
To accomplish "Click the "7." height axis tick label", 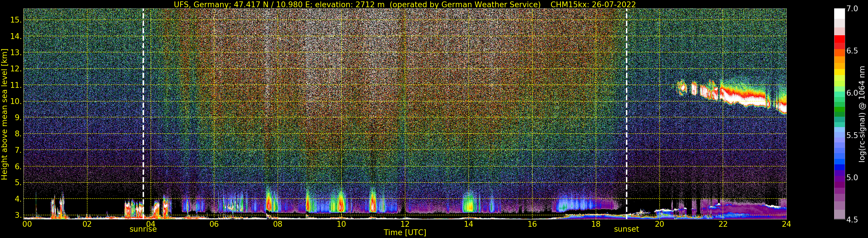I will coord(18,150).
